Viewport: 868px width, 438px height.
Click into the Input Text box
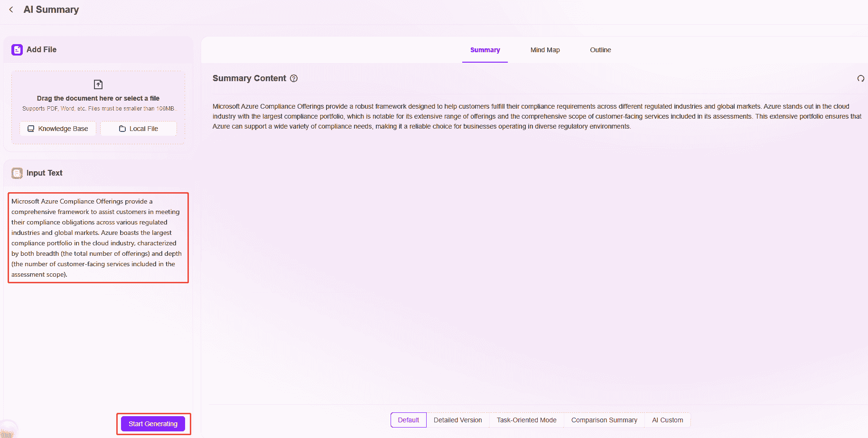pyautogui.click(x=98, y=238)
